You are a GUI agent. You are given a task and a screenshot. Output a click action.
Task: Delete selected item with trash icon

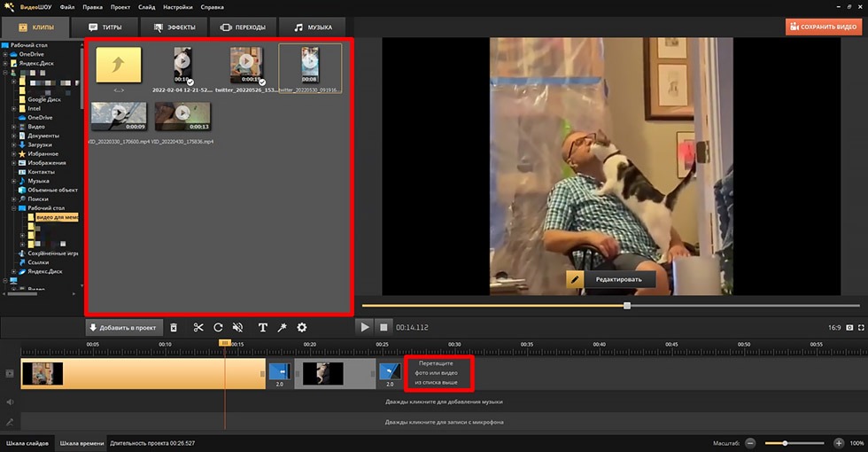pyautogui.click(x=174, y=327)
